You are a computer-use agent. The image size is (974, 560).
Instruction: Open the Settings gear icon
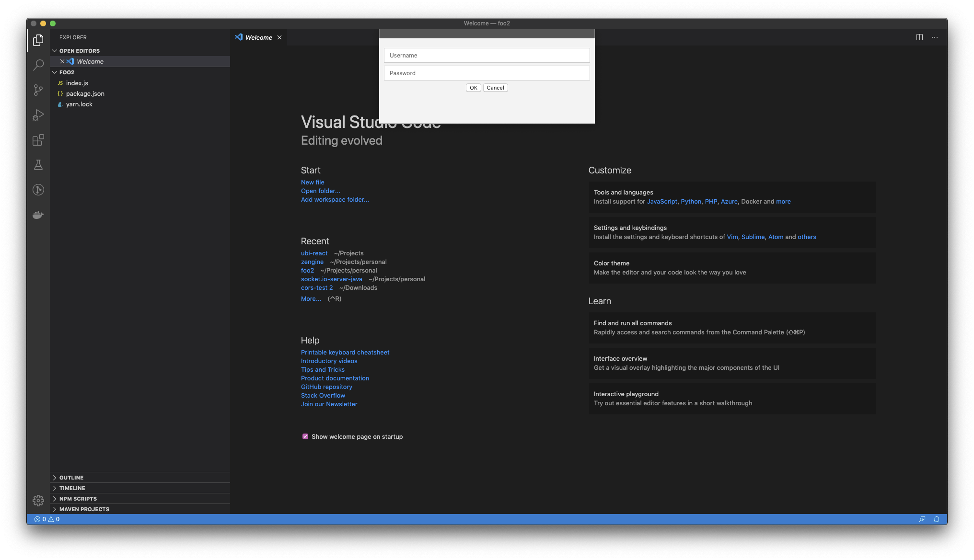[38, 500]
